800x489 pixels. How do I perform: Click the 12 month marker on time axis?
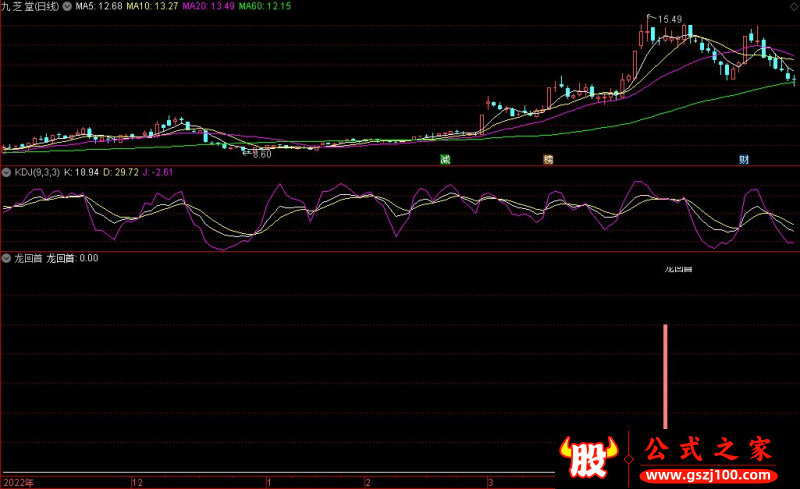(x=137, y=482)
